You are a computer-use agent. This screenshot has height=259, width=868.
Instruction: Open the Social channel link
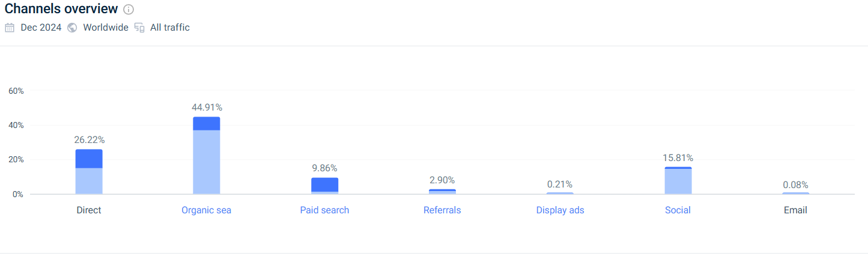pos(678,210)
